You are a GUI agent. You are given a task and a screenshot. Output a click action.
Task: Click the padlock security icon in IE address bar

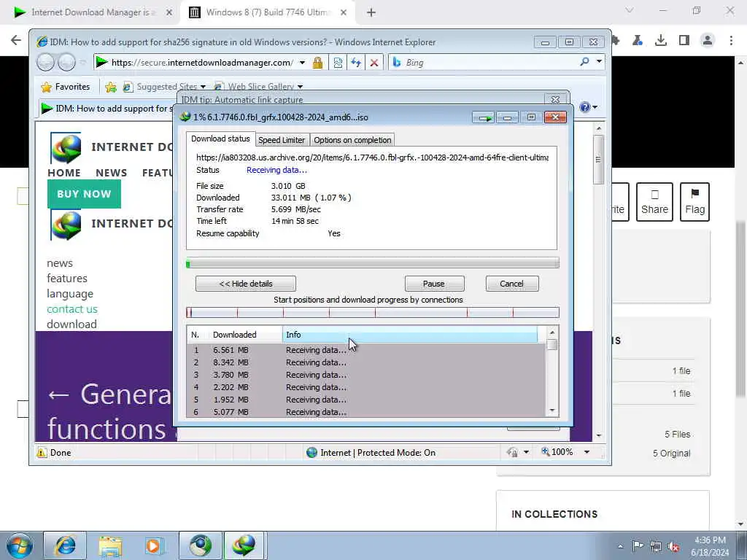coord(317,63)
